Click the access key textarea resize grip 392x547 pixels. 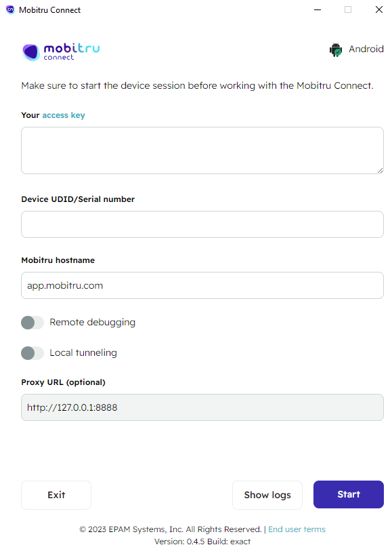[380, 170]
